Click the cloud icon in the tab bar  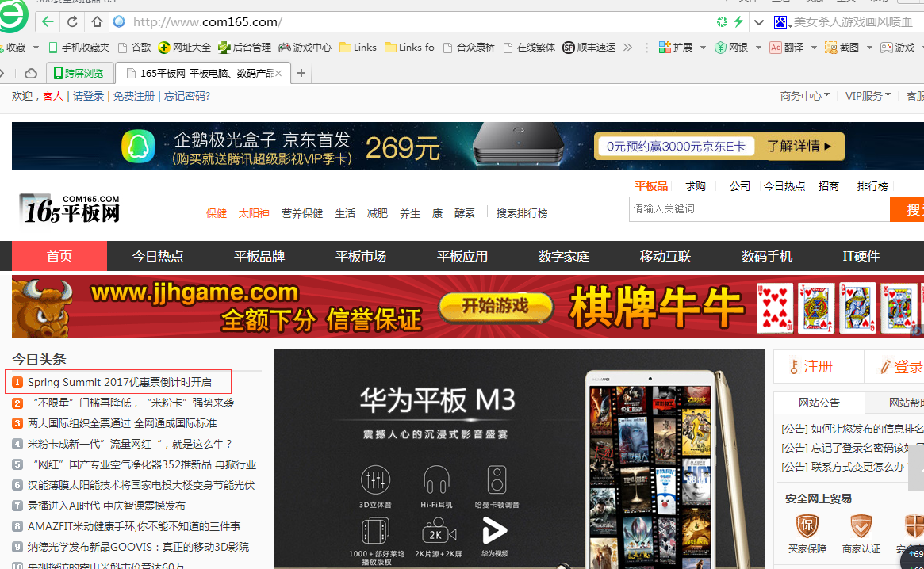pos(31,73)
